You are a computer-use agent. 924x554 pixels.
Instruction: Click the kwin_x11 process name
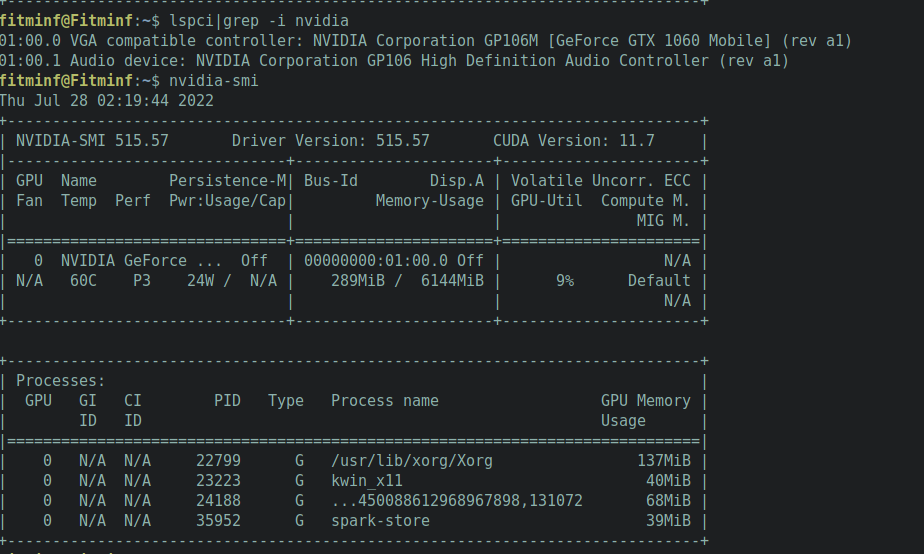coord(367,481)
